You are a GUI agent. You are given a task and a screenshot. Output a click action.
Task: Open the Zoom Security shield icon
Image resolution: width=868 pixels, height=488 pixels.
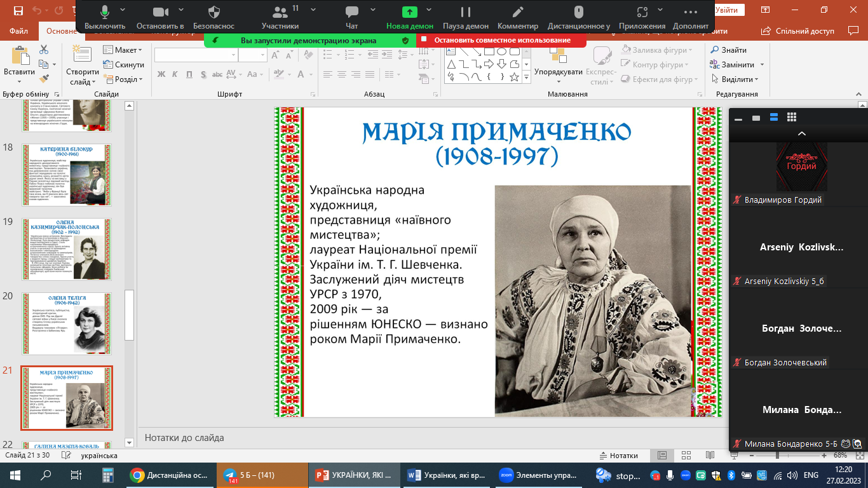(x=214, y=13)
